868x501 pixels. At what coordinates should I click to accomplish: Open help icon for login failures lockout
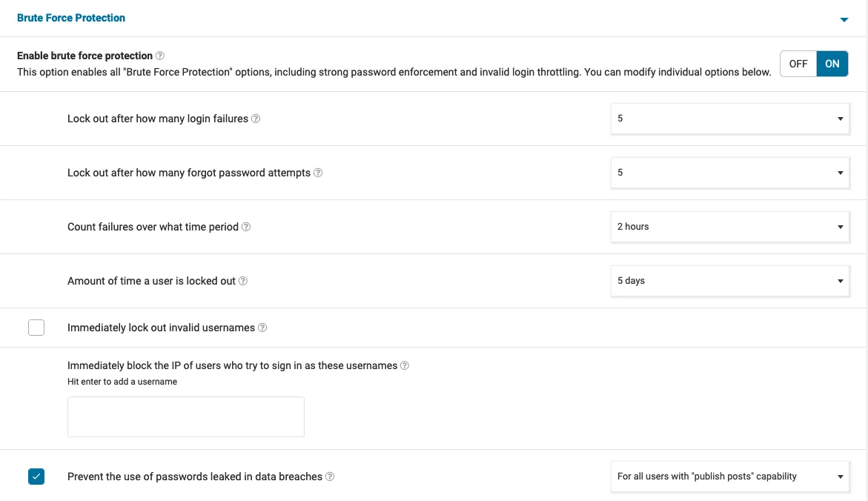point(256,119)
